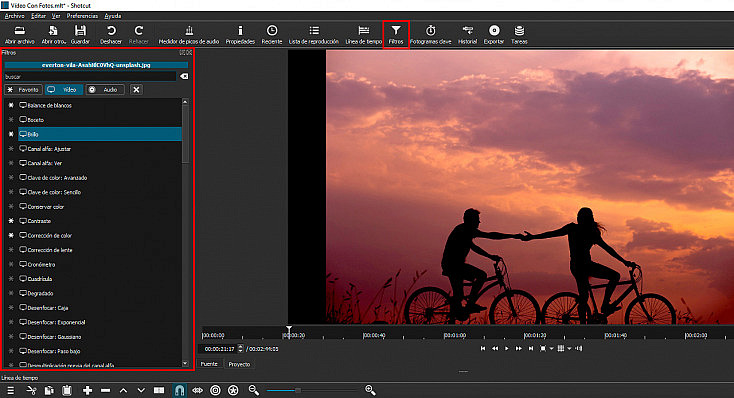Click the Rehacer redo icon

click(139, 35)
